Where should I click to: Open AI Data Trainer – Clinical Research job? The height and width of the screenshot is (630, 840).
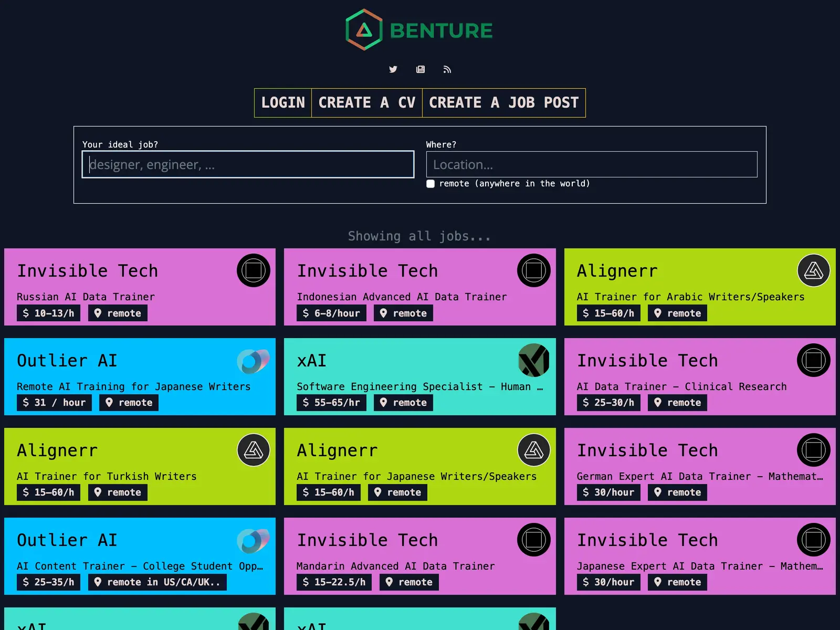(681, 386)
